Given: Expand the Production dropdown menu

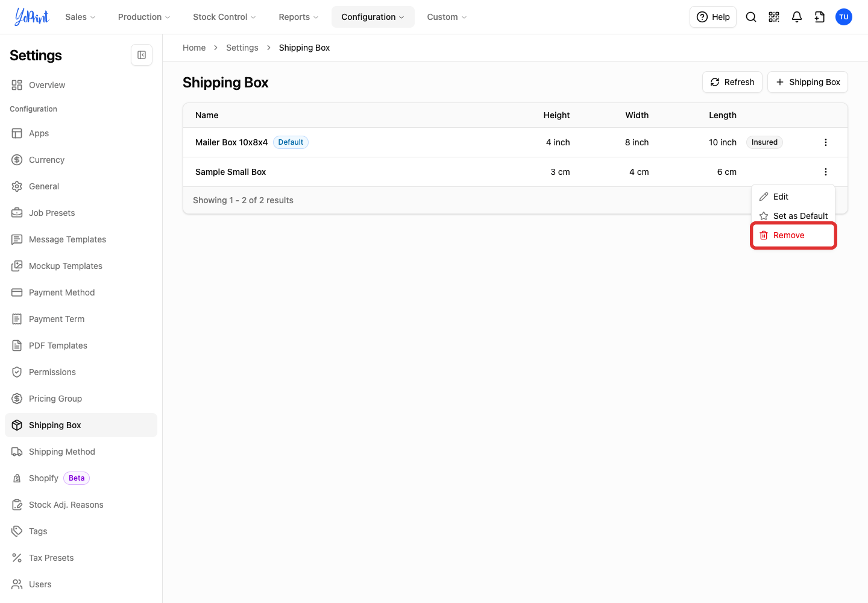Looking at the screenshot, I should click(x=144, y=17).
